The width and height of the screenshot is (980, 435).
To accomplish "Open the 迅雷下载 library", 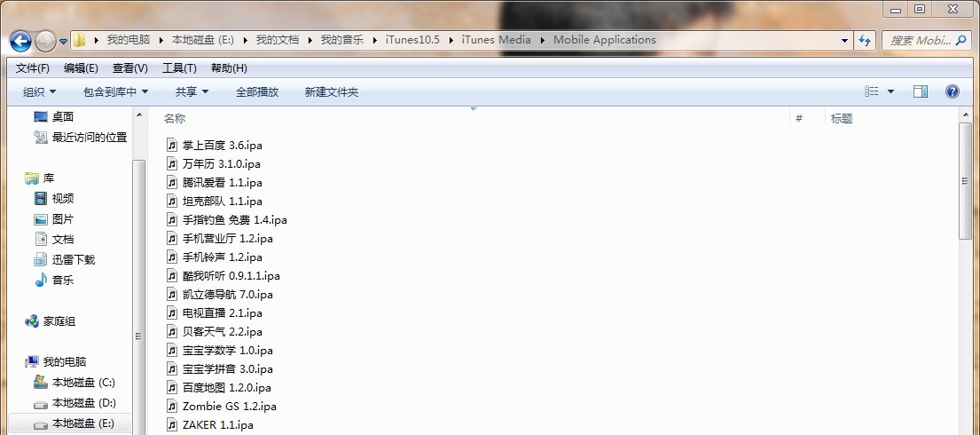I will point(73,259).
